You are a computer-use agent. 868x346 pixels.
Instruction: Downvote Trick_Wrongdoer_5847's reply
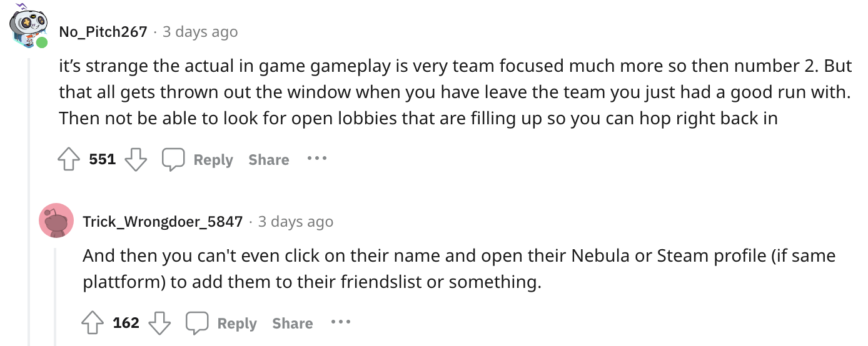click(x=159, y=324)
